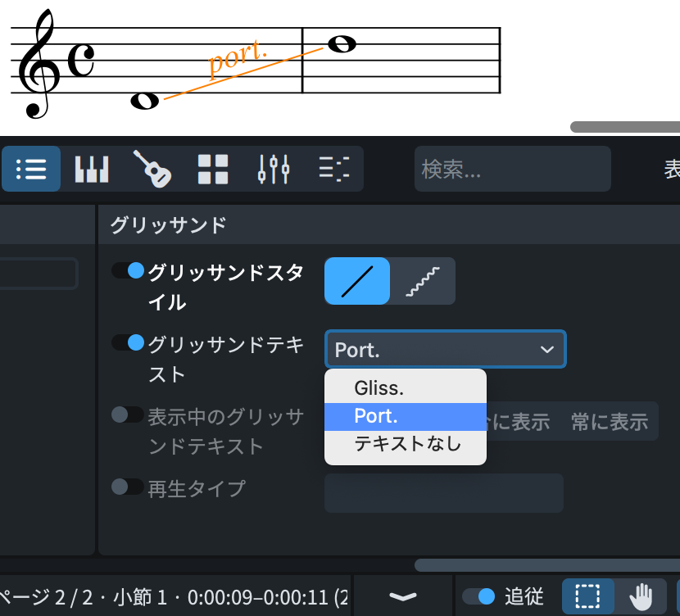
Task: Activate the marquee selection tool
Action: pos(587,596)
